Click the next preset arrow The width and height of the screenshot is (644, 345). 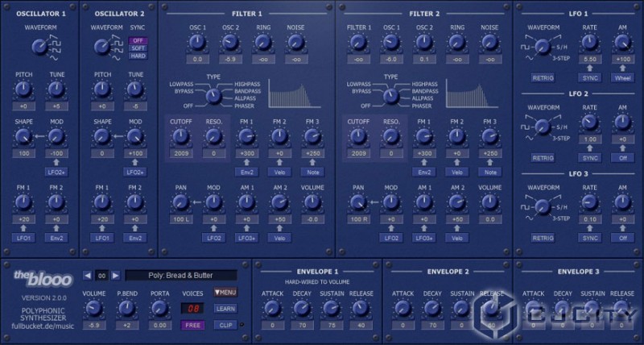pyautogui.click(x=116, y=275)
